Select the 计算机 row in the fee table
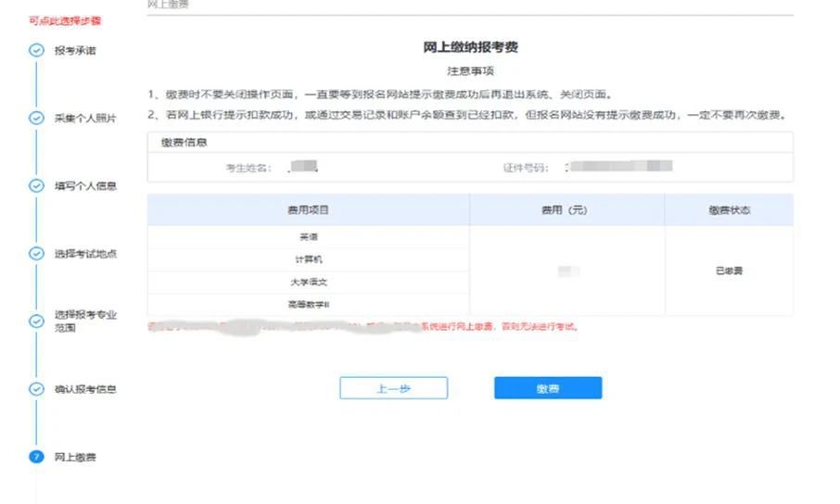 pos(308,260)
